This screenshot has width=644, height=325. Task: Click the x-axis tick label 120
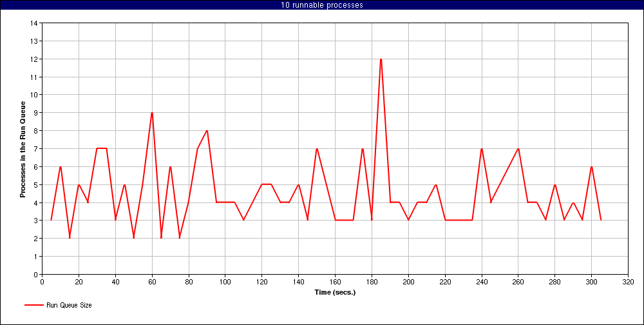coord(261,282)
